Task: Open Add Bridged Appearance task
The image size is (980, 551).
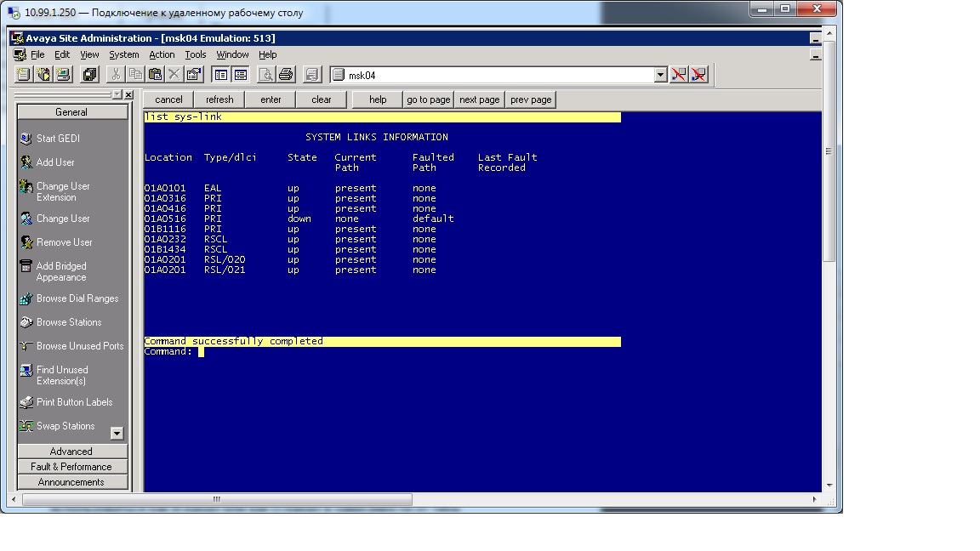Action: (53, 271)
